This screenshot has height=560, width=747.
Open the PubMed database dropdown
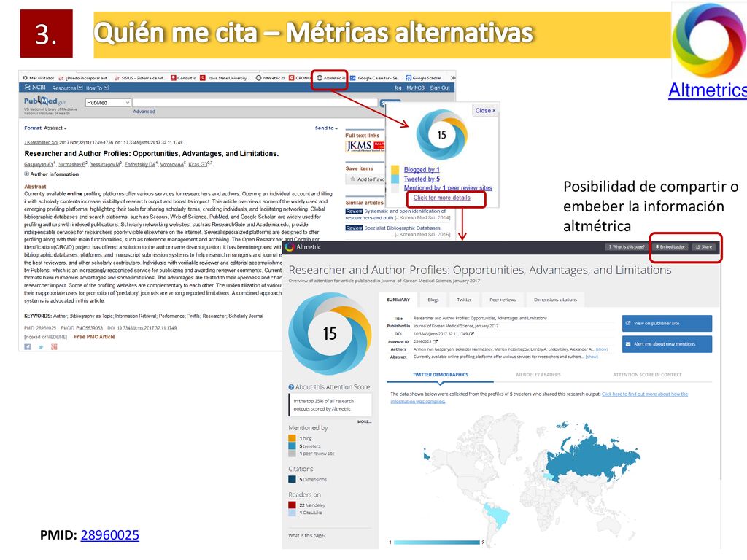point(108,102)
